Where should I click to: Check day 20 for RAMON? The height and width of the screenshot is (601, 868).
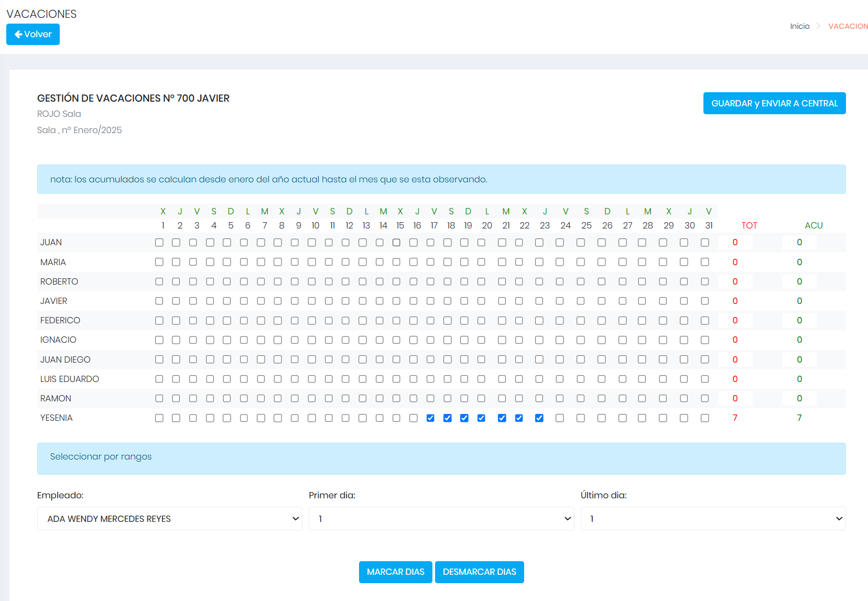pos(481,399)
